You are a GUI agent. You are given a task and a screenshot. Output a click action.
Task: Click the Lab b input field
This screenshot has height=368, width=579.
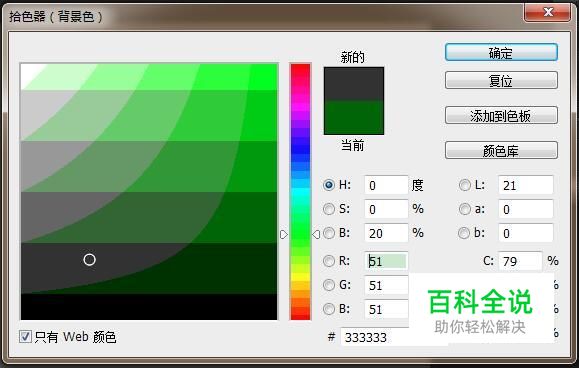525,233
